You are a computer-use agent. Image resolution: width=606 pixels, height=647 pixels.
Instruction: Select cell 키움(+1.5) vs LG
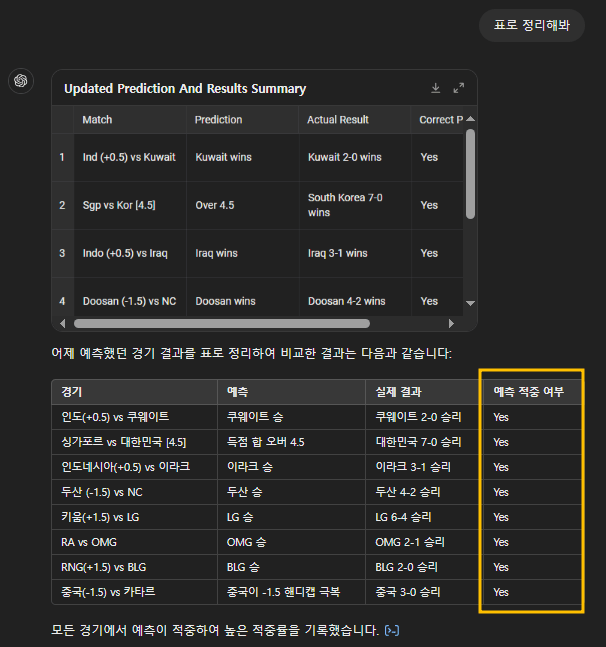click(134, 517)
